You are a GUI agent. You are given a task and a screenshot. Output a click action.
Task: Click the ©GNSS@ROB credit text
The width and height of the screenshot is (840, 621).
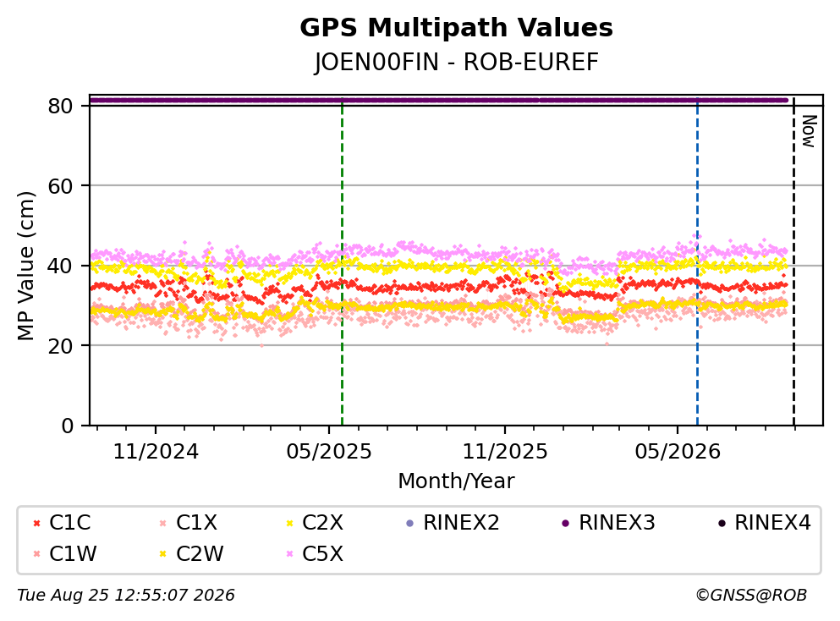tap(751, 596)
